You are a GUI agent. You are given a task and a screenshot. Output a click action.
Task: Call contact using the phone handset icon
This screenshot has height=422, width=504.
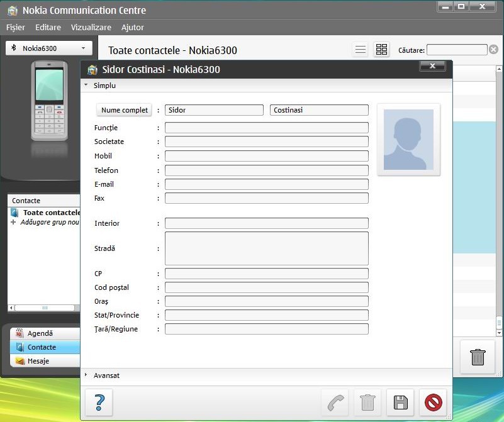pyautogui.click(x=335, y=403)
